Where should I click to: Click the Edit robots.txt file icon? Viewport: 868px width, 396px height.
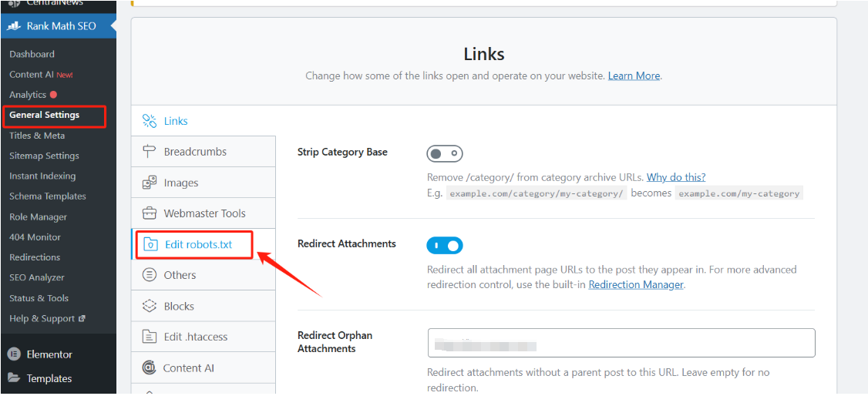(x=151, y=244)
